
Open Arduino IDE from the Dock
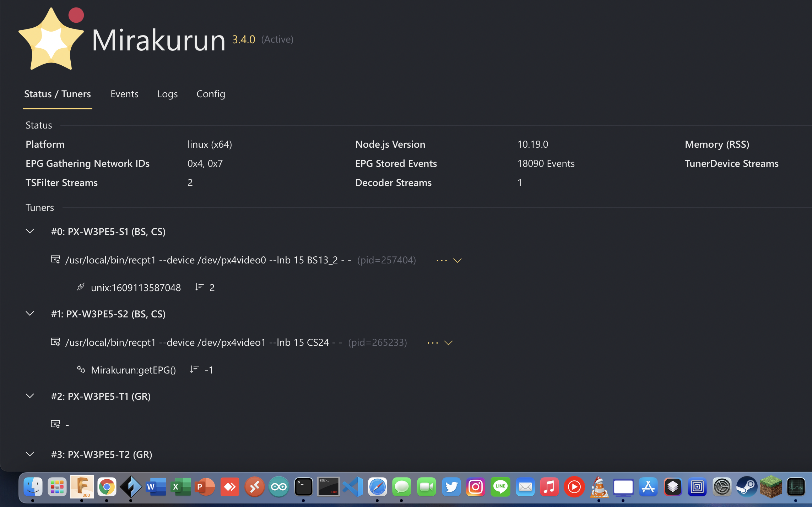pyautogui.click(x=279, y=487)
